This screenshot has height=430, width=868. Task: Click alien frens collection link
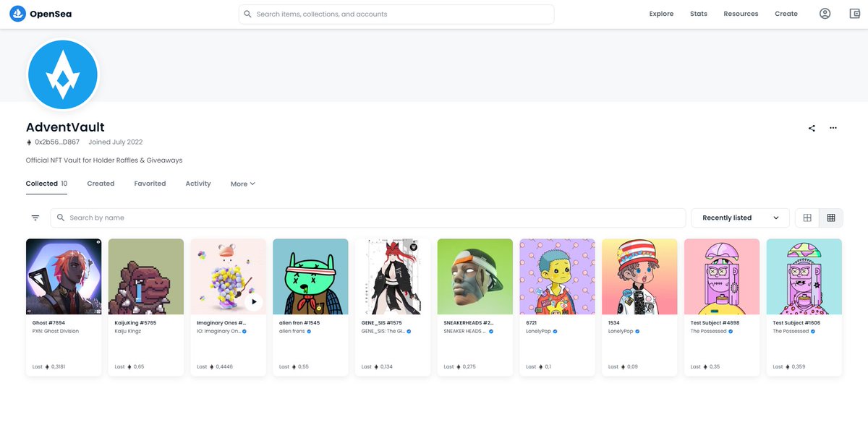click(292, 331)
